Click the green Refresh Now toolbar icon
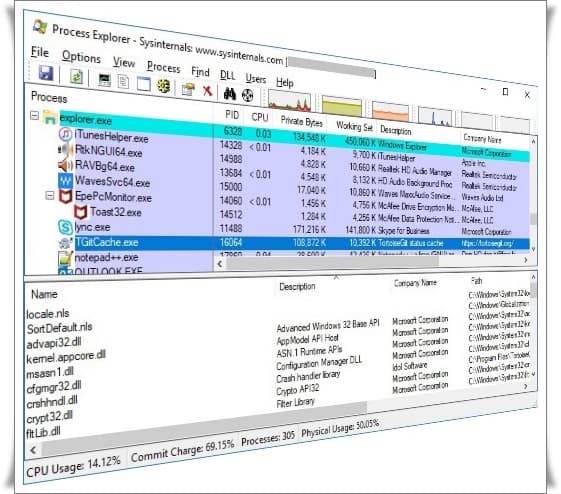 tap(76, 77)
